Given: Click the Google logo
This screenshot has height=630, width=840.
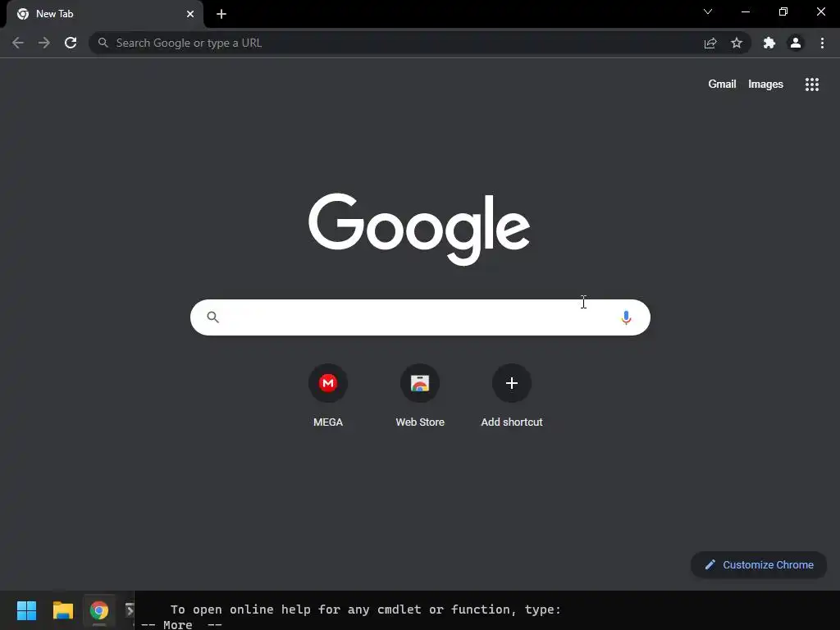Looking at the screenshot, I should pos(419,229).
